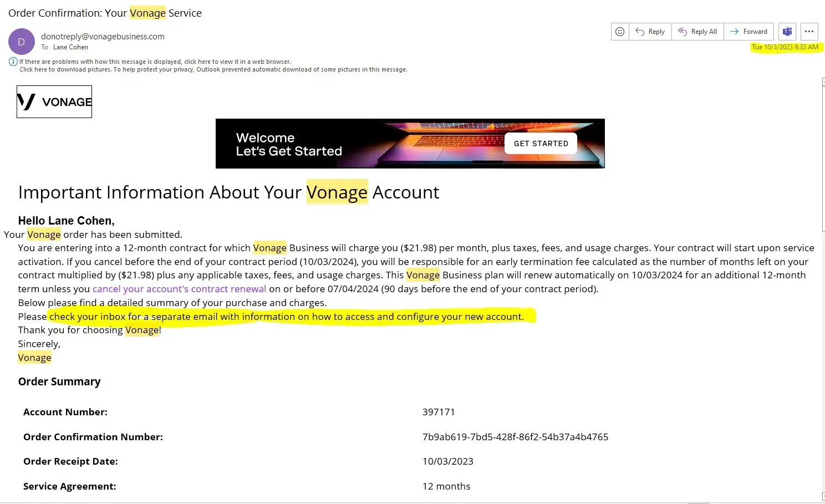Click the highlighted check your inbox sentence
This screenshot has height=504, width=825.
[x=287, y=317]
